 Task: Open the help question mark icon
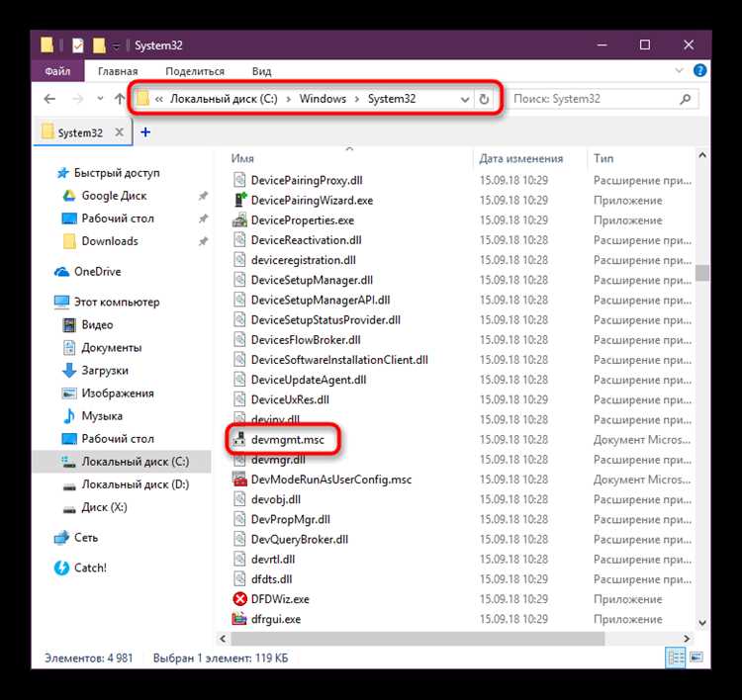(x=699, y=70)
